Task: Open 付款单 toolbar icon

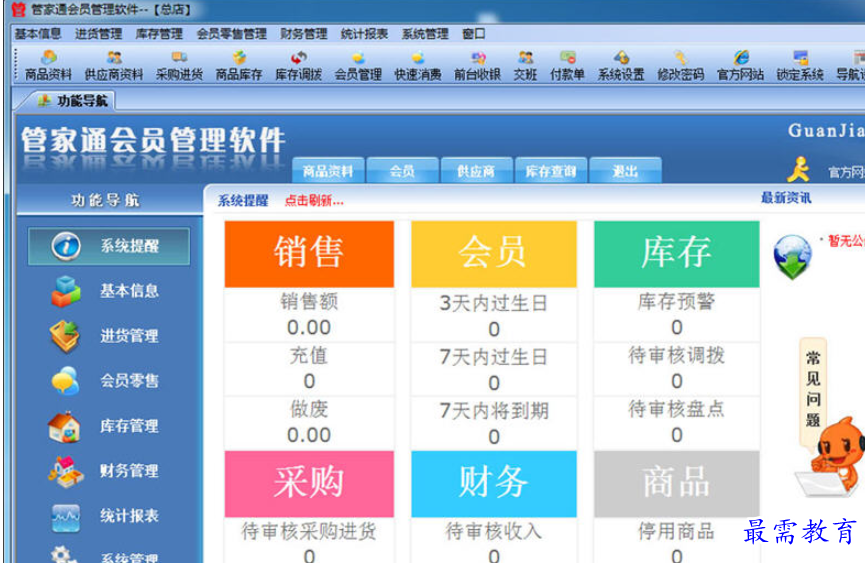Action: (x=567, y=65)
